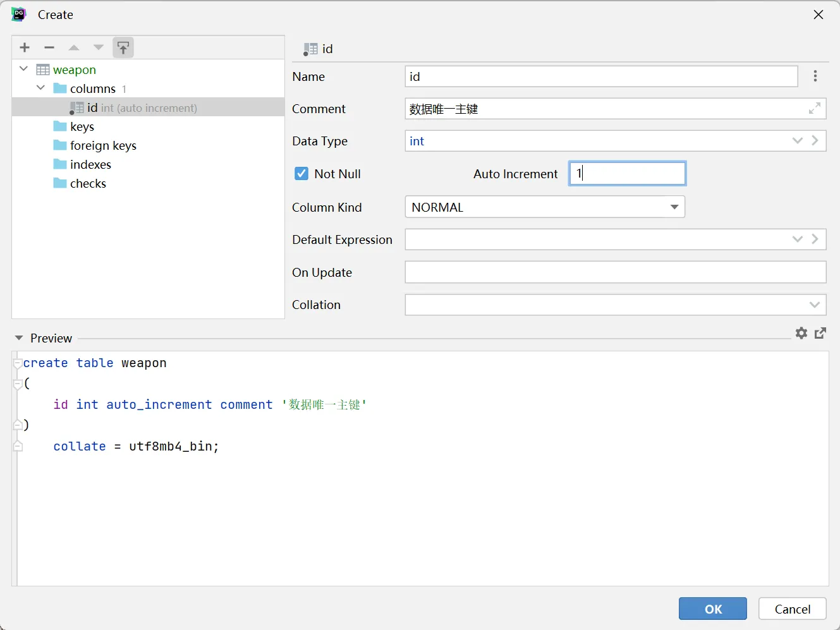
Task: Open the three-dot menu beside Name field
Action: pos(815,76)
